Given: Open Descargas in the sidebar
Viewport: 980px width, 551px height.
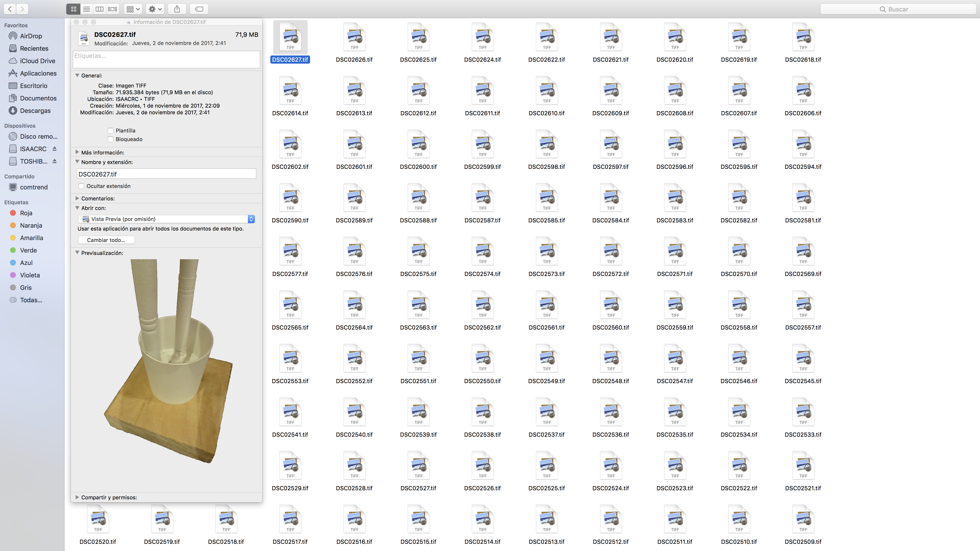Looking at the screenshot, I should 35,111.
